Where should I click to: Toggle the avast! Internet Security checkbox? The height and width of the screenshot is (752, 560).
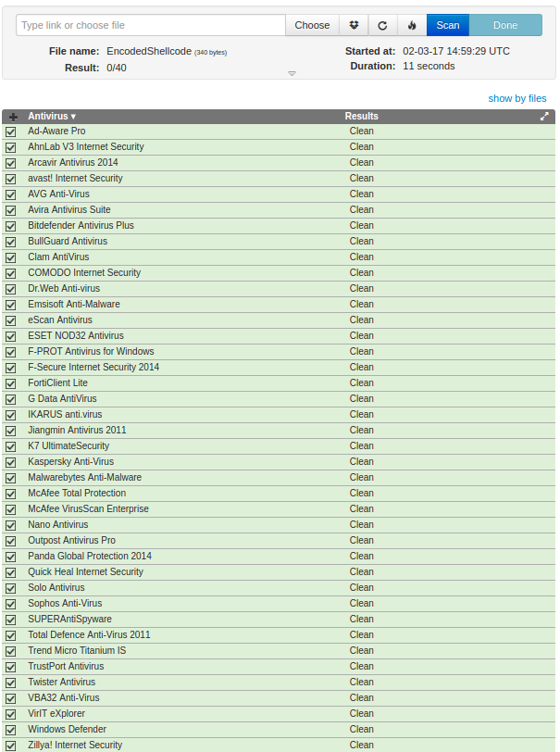point(11,179)
